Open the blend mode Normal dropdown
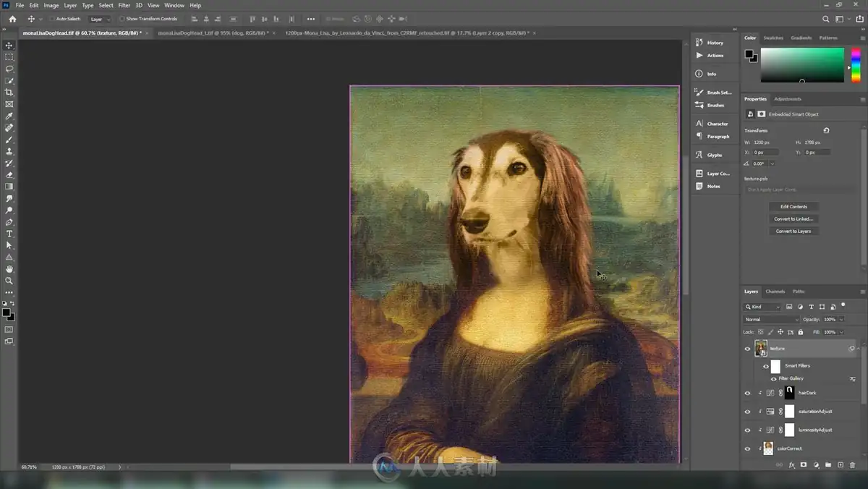This screenshot has width=868, height=489. [x=771, y=320]
